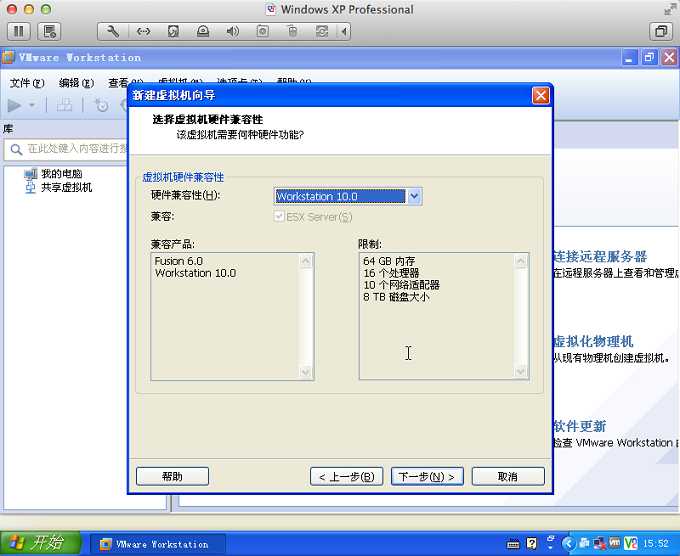This screenshot has width=680, height=556.
Task: Toggle the ESX Server checkbox
Action: click(279, 216)
